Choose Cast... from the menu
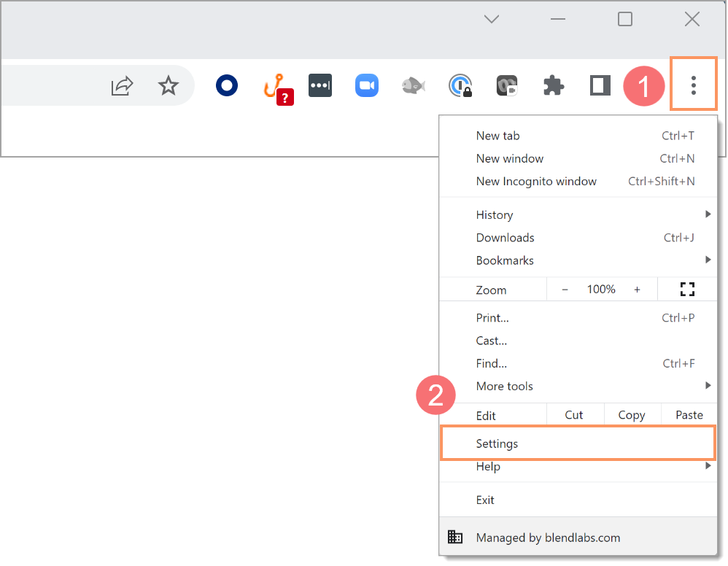This screenshot has width=728, height=566. click(x=578, y=341)
